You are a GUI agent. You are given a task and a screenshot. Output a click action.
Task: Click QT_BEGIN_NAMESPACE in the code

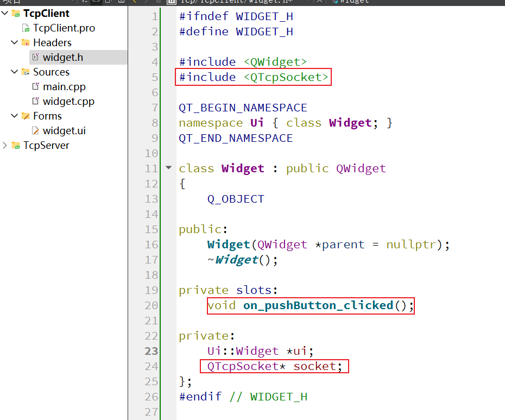pyautogui.click(x=243, y=108)
